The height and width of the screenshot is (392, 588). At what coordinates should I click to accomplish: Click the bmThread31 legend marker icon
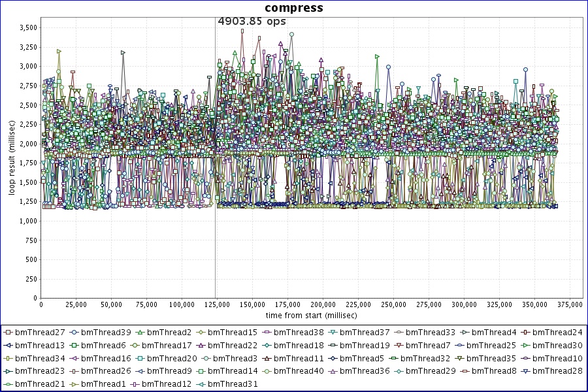coord(202,384)
